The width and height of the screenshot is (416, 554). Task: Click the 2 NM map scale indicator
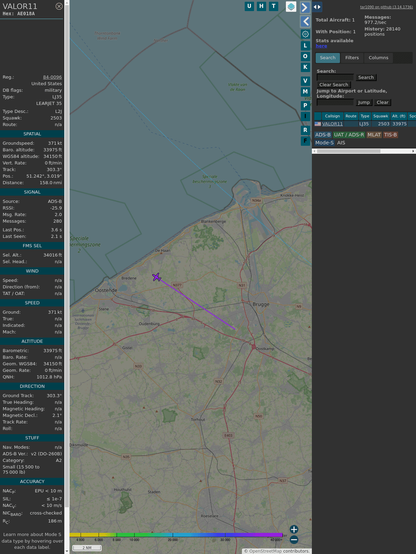pyautogui.click(x=87, y=548)
